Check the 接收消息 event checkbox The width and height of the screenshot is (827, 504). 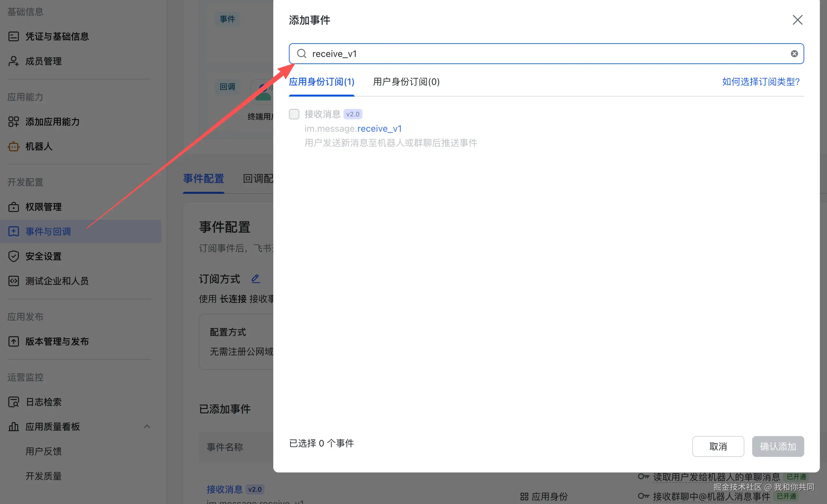(294, 114)
